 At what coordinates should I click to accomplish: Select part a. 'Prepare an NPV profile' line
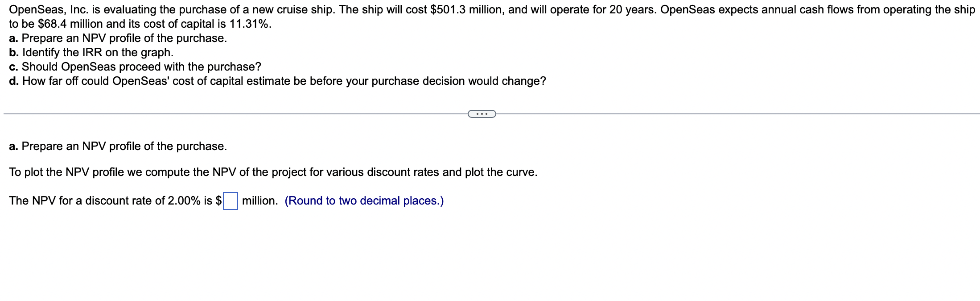pos(118,39)
